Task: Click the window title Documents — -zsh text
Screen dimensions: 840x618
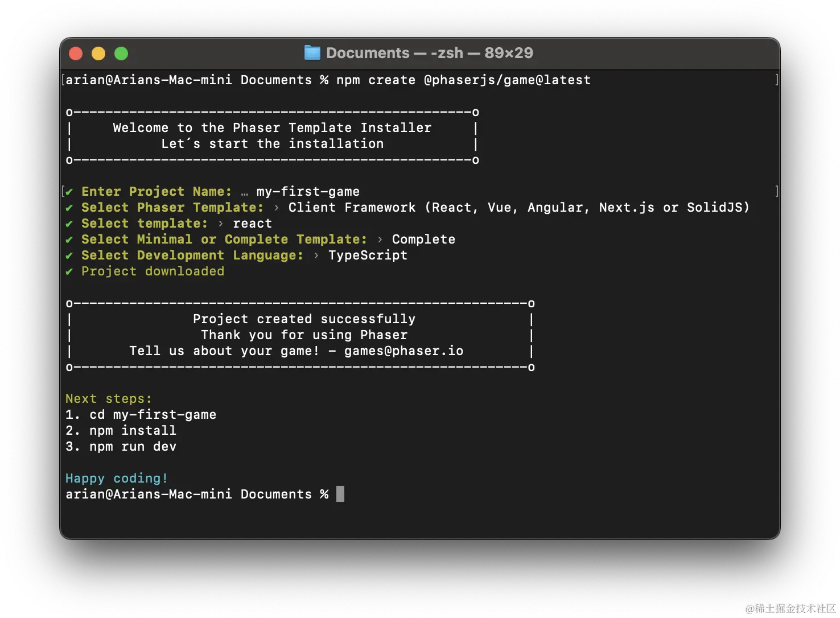Action: pyautogui.click(x=430, y=53)
